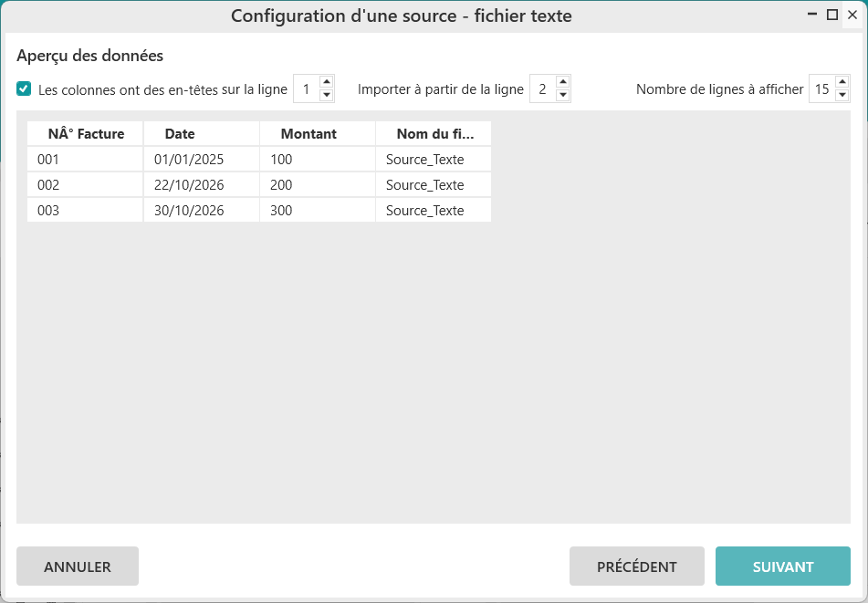The width and height of the screenshot is (868, 603).
Task: Uncheck the column headers checkbox
Action: click(x=24, y=89)
